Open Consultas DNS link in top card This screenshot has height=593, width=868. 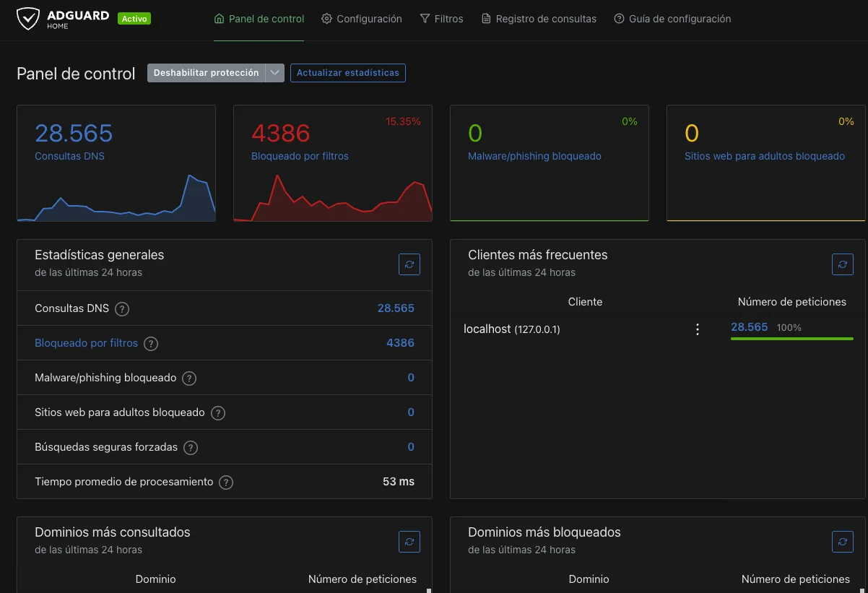tap(69, 156)
